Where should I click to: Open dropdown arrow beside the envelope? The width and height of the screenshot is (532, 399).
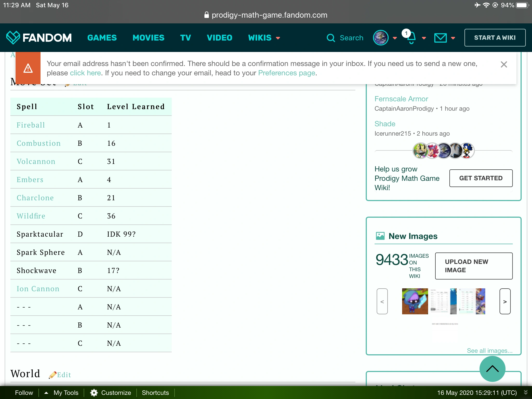(x=453, y=38)
